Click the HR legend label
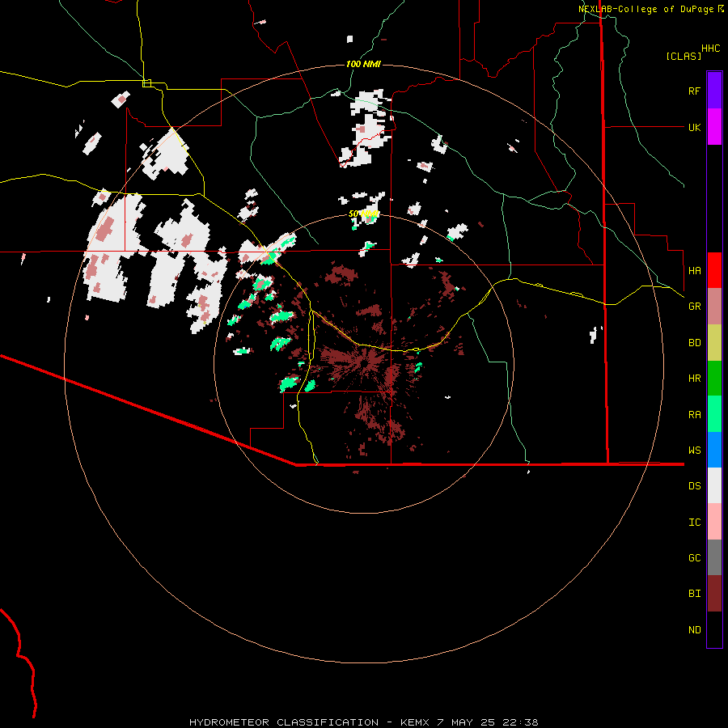728x728 pixels. click(x=694, y=379)
